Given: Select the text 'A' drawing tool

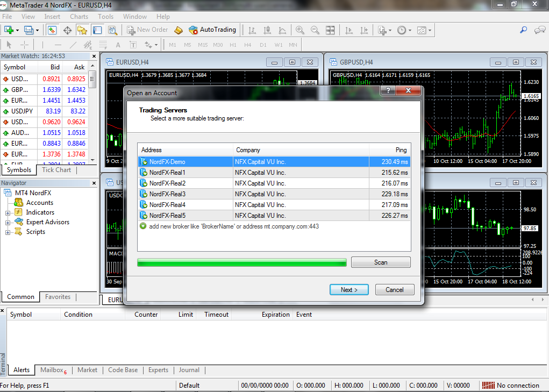Looking at the screenshot, I should [118, 45].
